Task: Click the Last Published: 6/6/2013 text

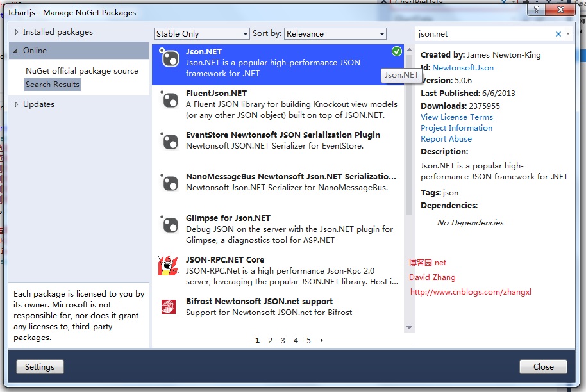Action: tap(468, 94)
